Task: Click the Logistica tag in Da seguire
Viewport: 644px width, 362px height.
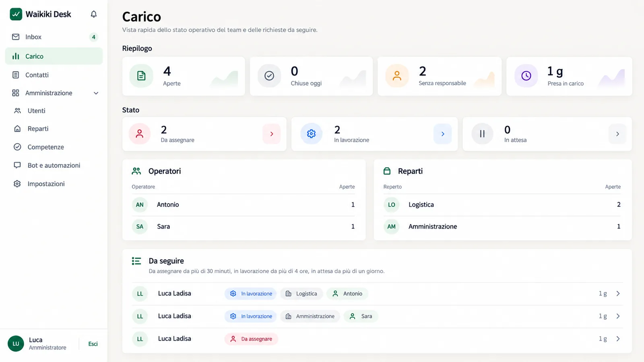Action: 301,294
